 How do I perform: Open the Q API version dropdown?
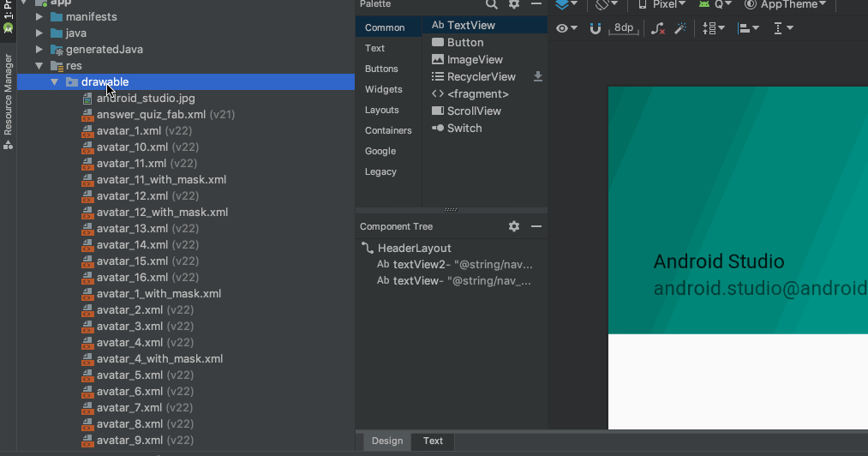click(715, 4)
